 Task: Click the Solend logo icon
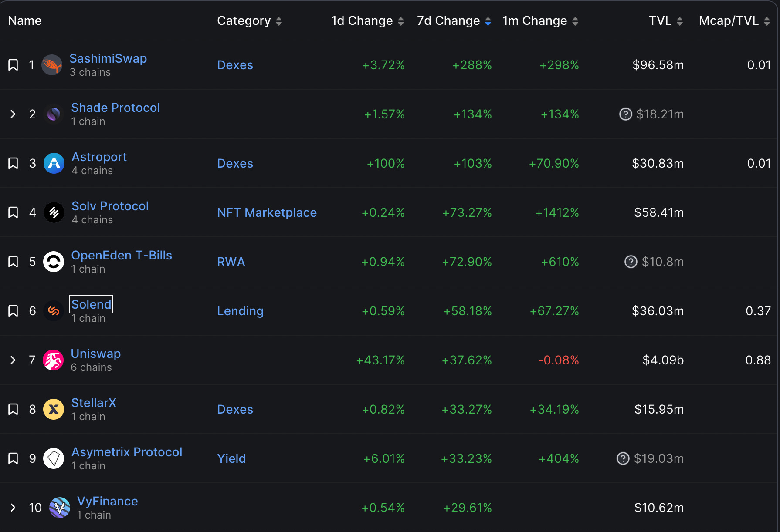coord(54,311)
